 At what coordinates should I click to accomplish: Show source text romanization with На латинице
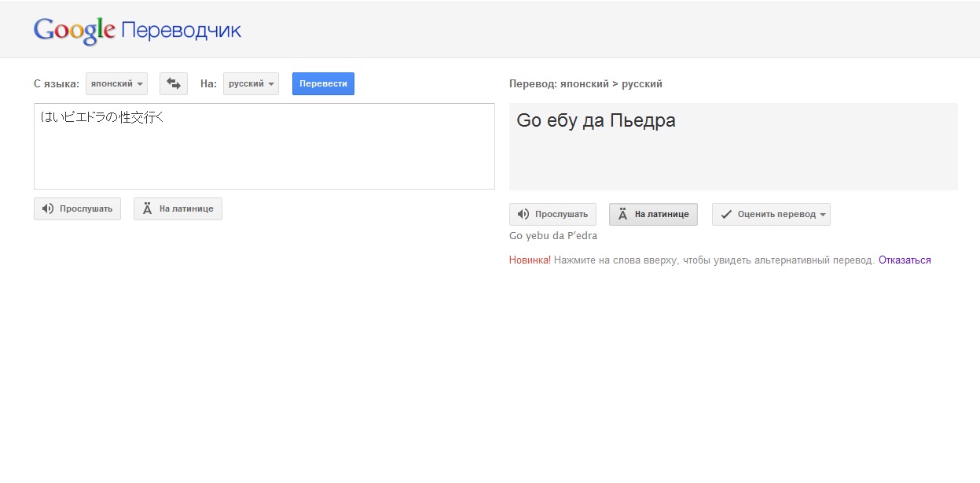tap(178, 209)
